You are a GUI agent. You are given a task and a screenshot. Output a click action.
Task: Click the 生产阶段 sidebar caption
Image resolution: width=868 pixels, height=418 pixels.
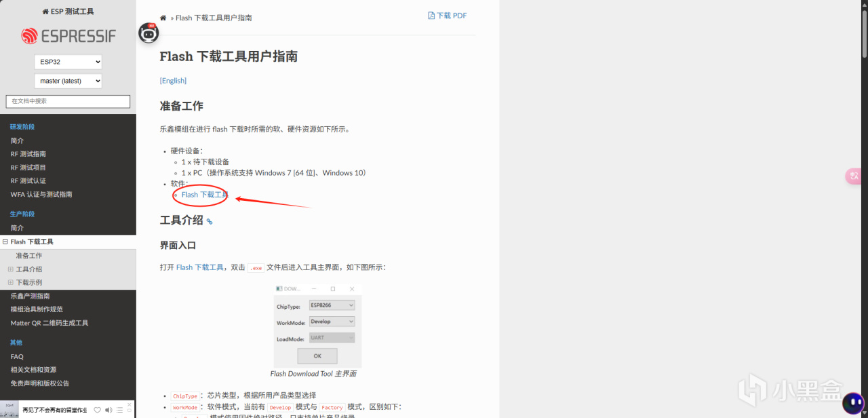pyautogui.click(x=22, y=214)
